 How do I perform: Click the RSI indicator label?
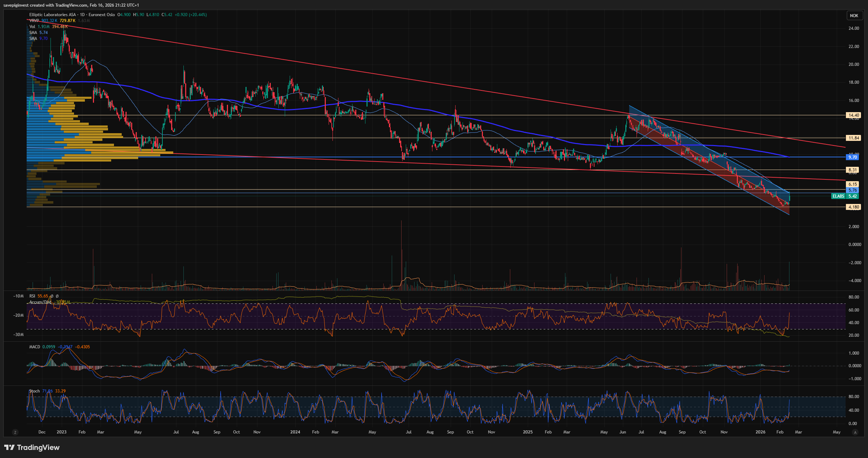[x=32, y=296]
